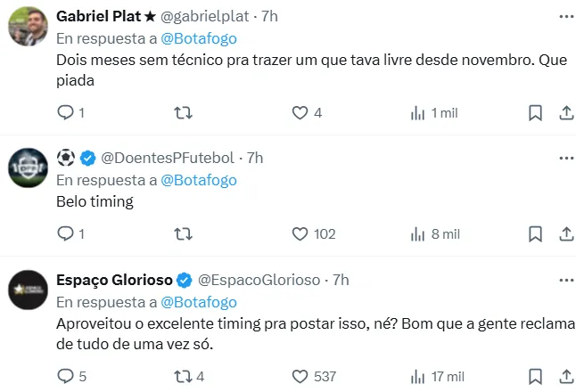Reply to the 'Belo timing' tweet

pos(65,234)
